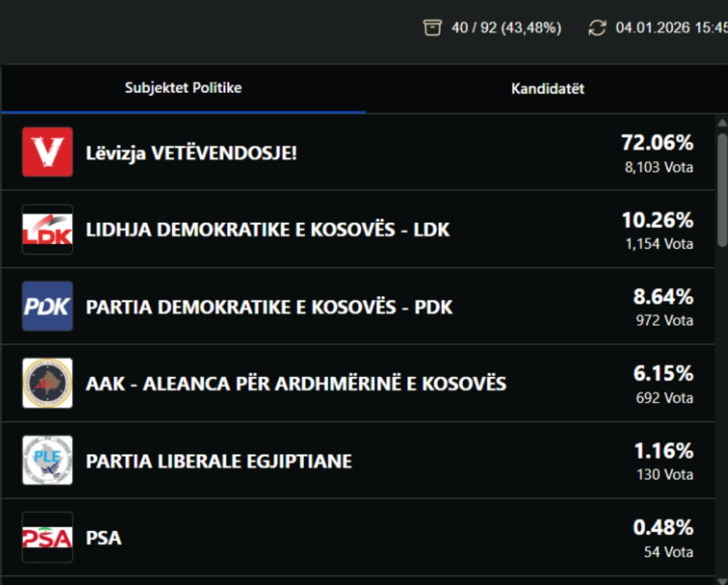Click the results list scrollbar thumb
The height and width of the screenshot is (585, 728).
coord(722,189)
